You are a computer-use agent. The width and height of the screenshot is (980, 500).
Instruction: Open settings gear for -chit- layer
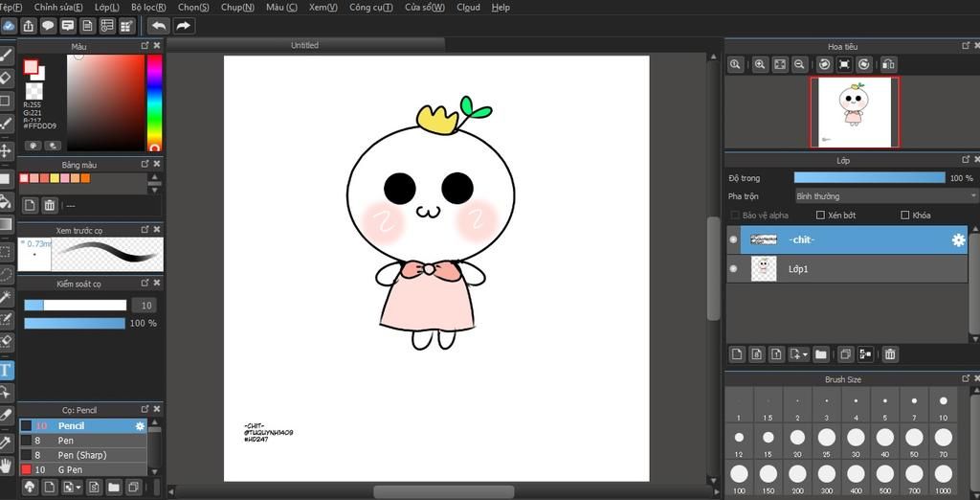pyautogui.click(x=958, y=240)
